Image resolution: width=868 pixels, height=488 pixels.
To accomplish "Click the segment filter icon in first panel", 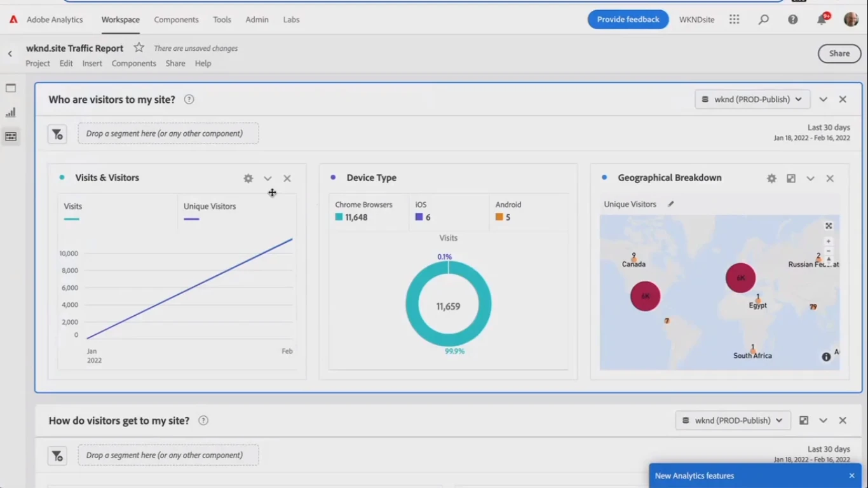I will pos(57,134).
